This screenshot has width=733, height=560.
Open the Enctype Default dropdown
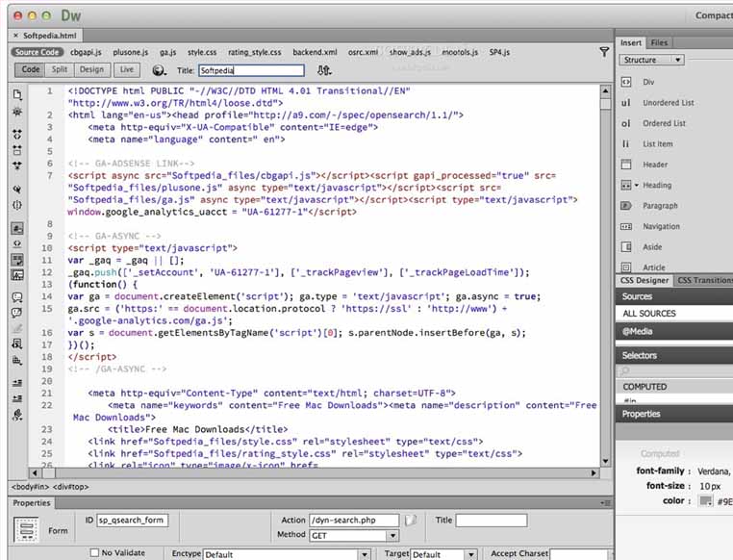point(287,554)
